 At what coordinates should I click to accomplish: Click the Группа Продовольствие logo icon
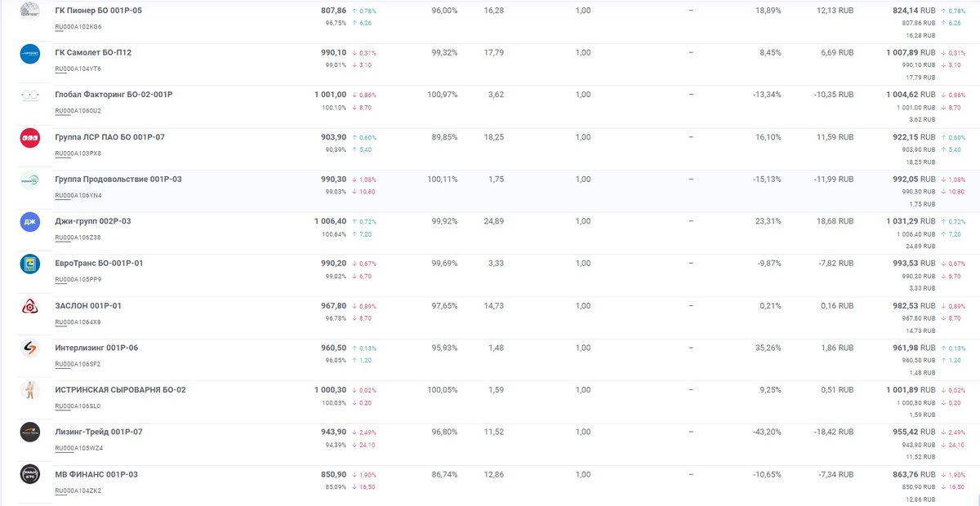(30, 180)
